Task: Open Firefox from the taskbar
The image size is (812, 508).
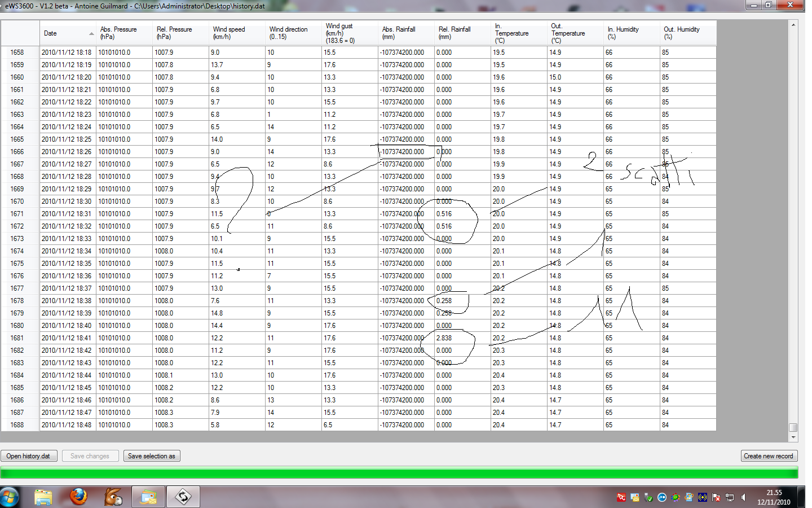Action: pos(78,497)
